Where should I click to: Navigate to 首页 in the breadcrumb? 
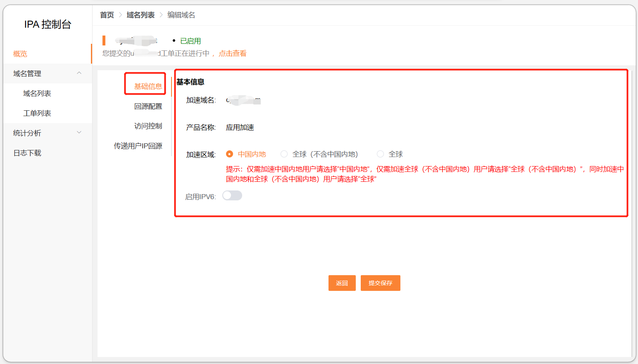pyautogui.click(x=107, y=15)
